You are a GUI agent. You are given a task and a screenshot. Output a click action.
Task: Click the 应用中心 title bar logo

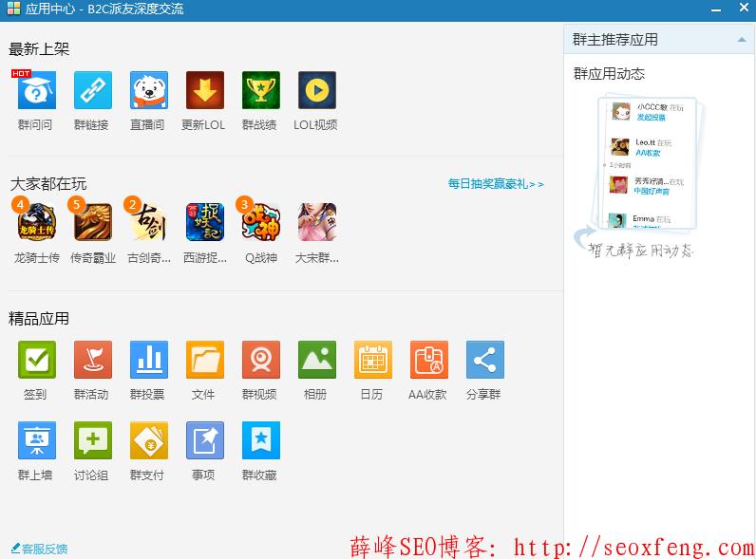click(13, 9)
